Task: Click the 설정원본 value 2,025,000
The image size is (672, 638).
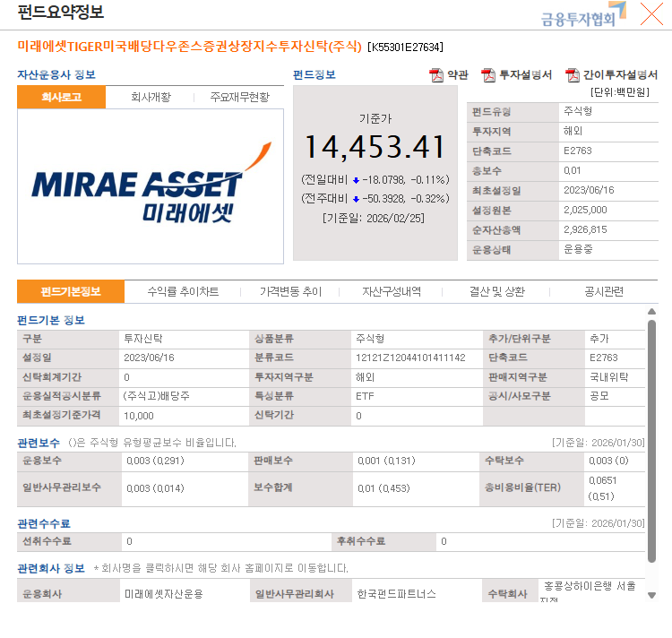Action: point(585,210)
